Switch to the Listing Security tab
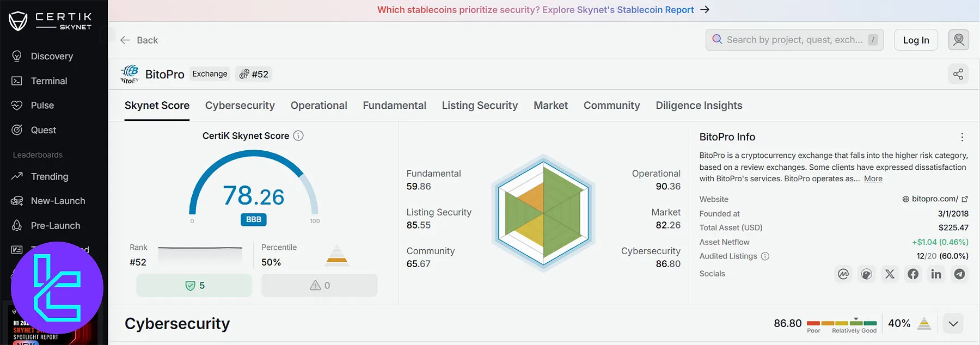 pos(480,106)
